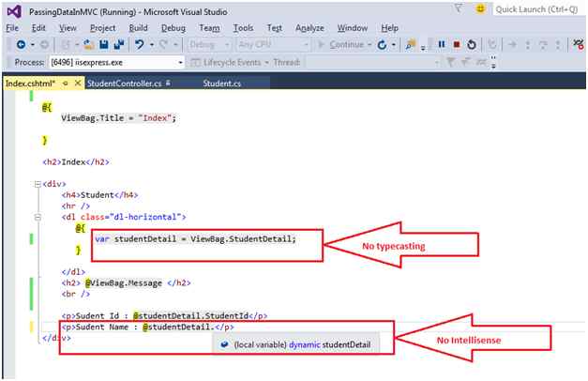Switch to the Student.cs tab

coord(222,84)
